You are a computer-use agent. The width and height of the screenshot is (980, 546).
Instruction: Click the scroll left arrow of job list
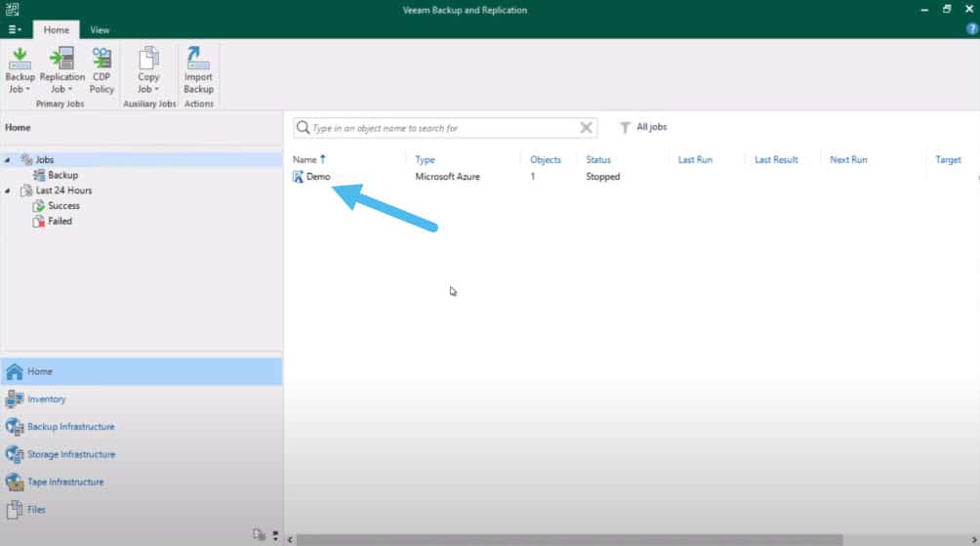289,540
